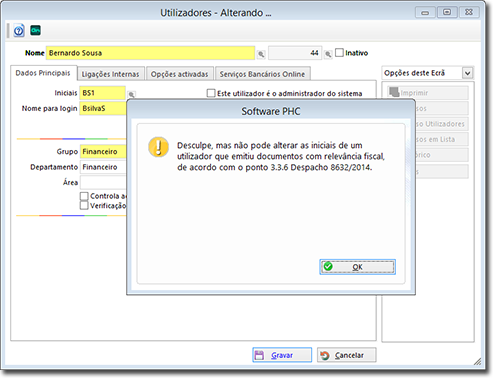Click the partially hidden 'em Lista' option button

click(442, 139)
